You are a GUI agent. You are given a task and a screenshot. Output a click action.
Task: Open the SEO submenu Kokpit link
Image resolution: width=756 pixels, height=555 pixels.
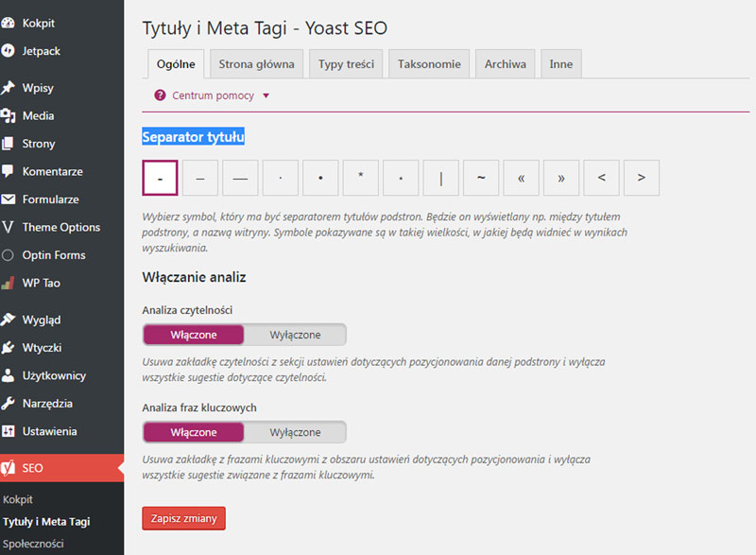tap(18, 499)
